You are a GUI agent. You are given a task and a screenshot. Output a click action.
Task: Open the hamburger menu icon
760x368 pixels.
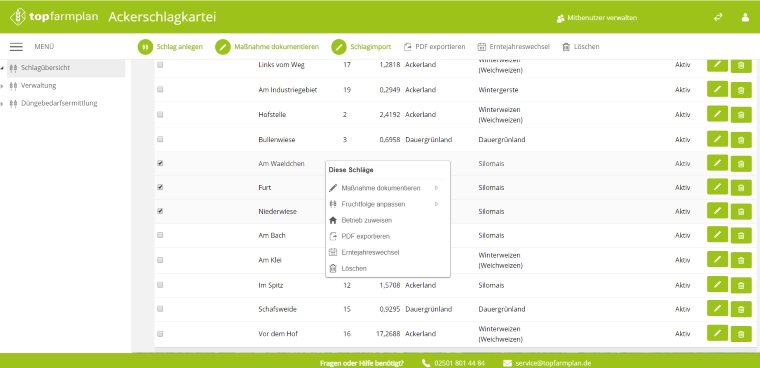(x=16, y=47)
